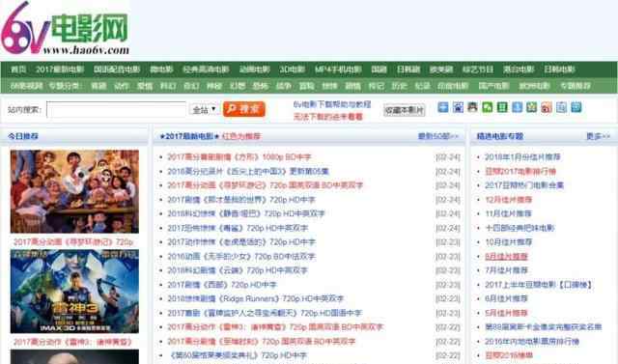Share via the Baidu paw icon
Screen dimensions: 618x364
(x=458, y=107)
